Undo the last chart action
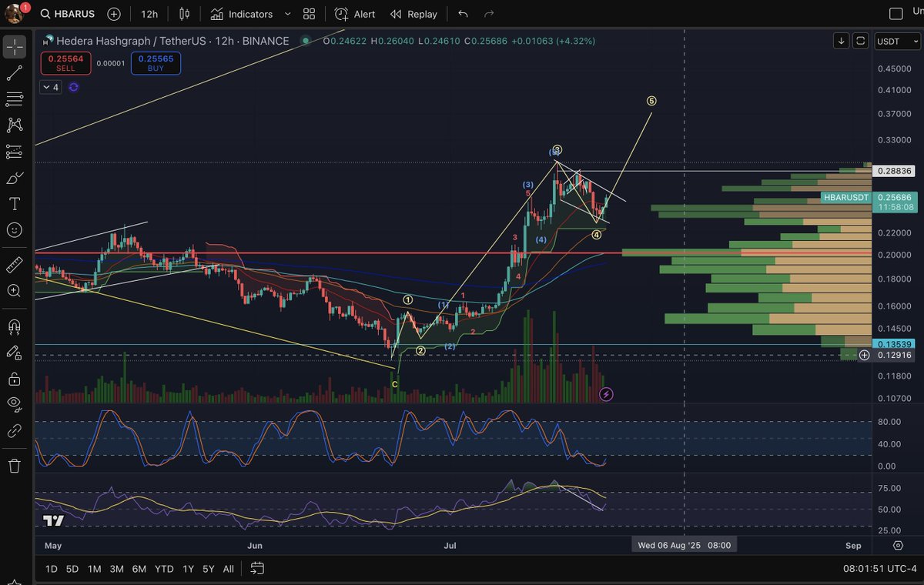 (x=463, y=14)
